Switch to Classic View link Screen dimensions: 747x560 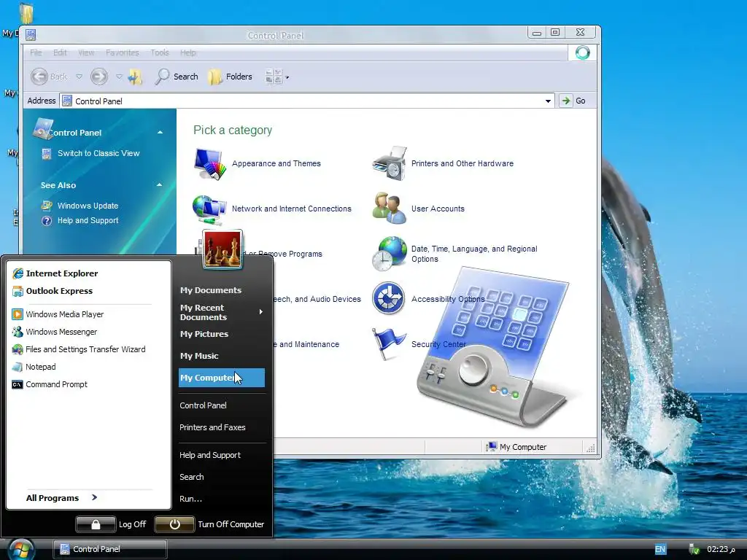[98, 153]
